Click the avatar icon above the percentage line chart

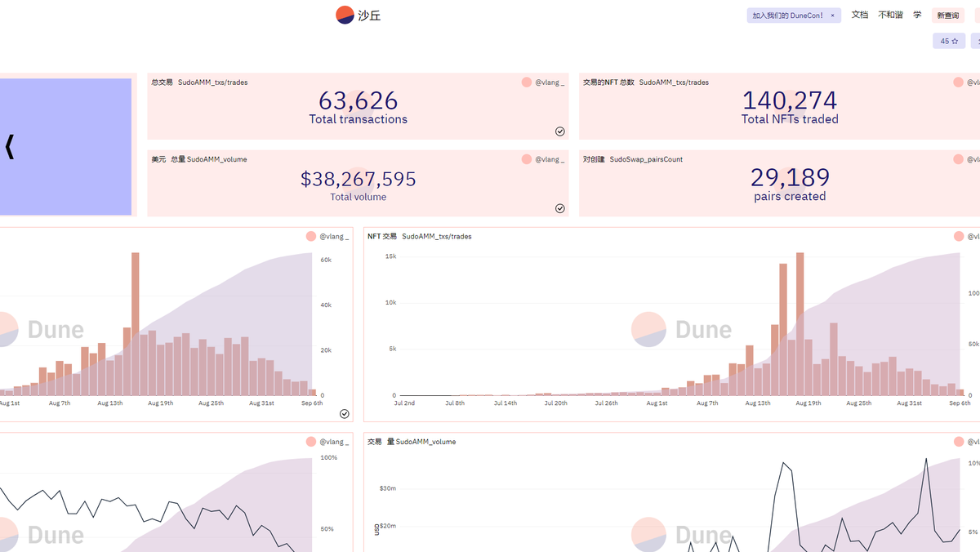[x=311, y=442]
